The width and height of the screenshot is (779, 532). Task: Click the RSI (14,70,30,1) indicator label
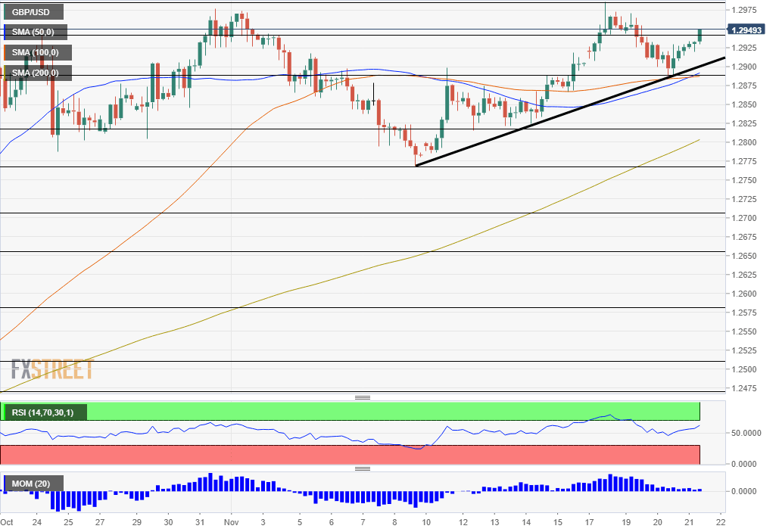[x=45, y=412]
